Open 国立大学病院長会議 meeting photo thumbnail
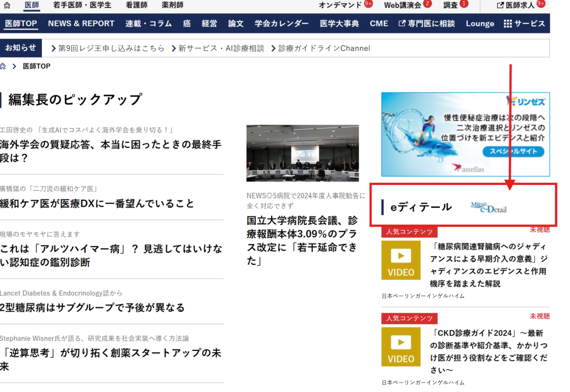This screenshot has height=392, width=570. tap(302, 153)
